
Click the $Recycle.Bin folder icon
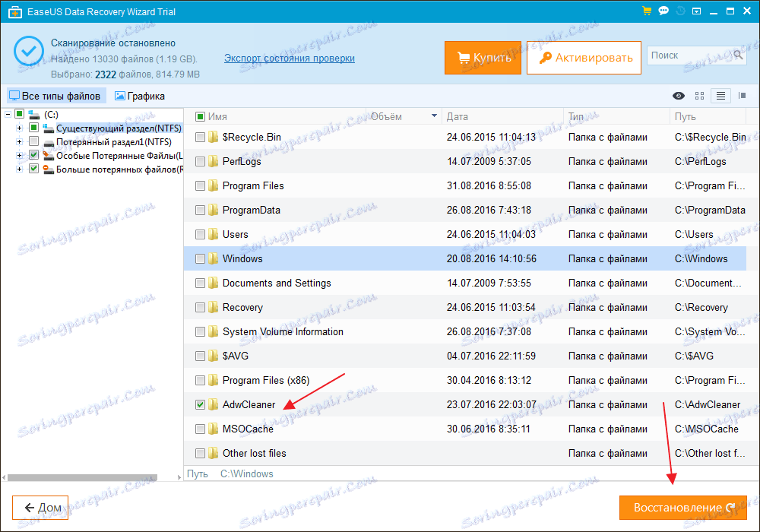tap(214, 137)
